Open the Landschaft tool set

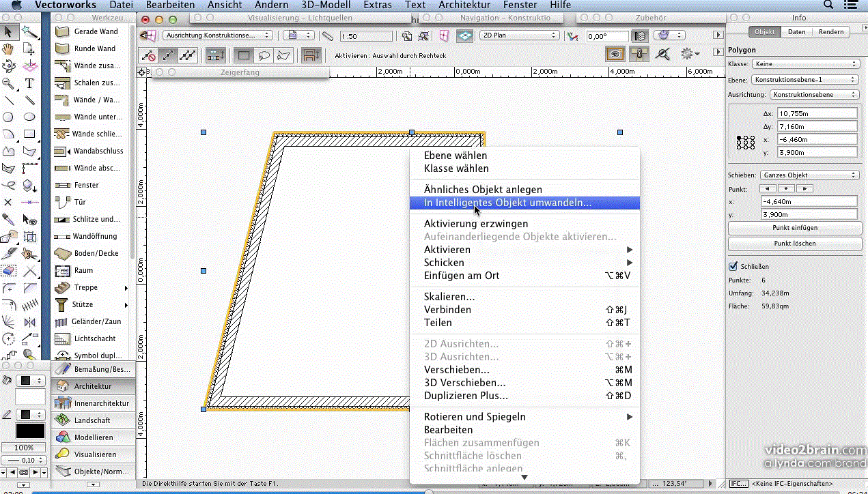pos(93,420)
